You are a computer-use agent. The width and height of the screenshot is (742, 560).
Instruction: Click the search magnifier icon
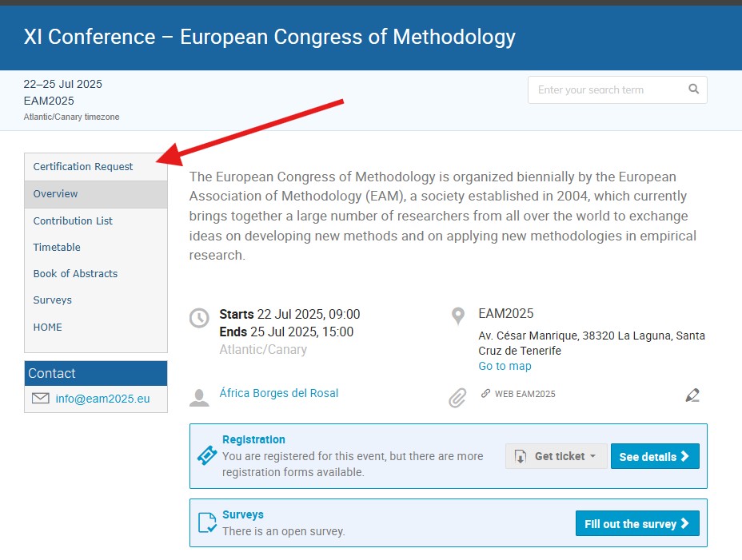tap(693, 89)
